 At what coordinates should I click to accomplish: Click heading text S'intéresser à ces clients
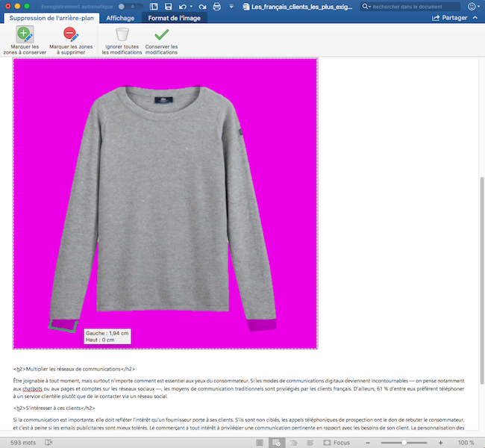(x=53, y=408)
